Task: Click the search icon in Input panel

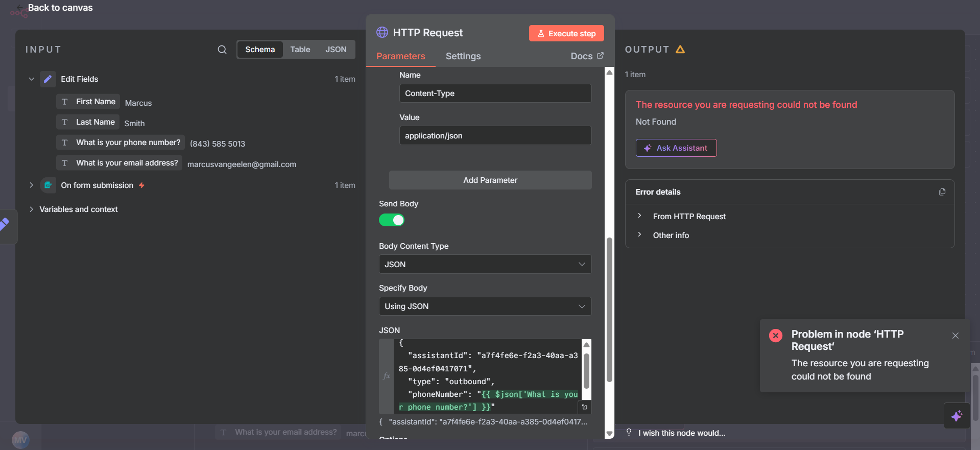Action: point(222,50)
